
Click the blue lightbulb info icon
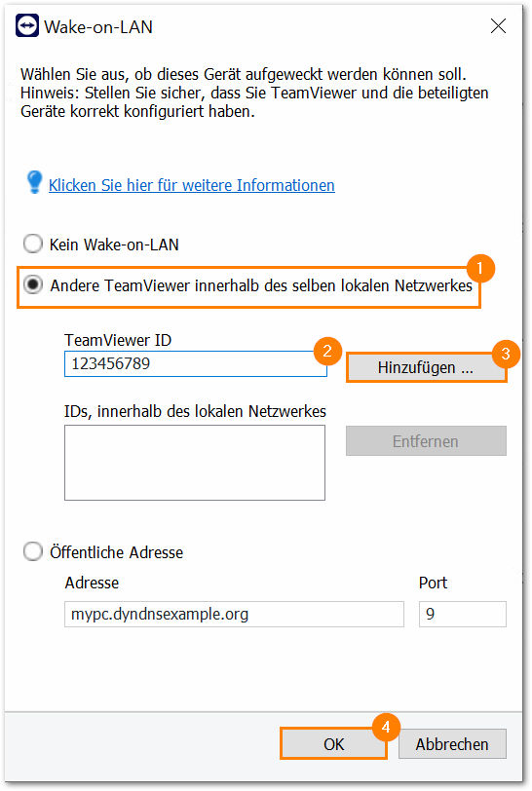(x=34, y=182)
